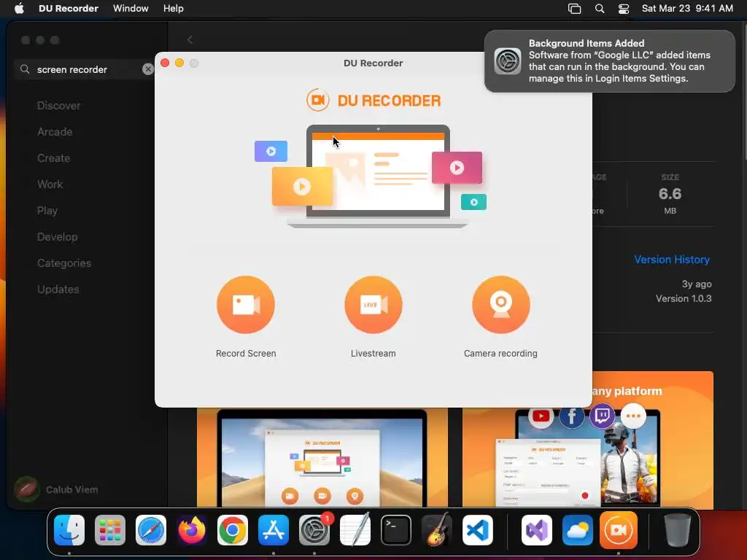
Task: Select Discover in App Store sidebar
Action: click(58, 106)
